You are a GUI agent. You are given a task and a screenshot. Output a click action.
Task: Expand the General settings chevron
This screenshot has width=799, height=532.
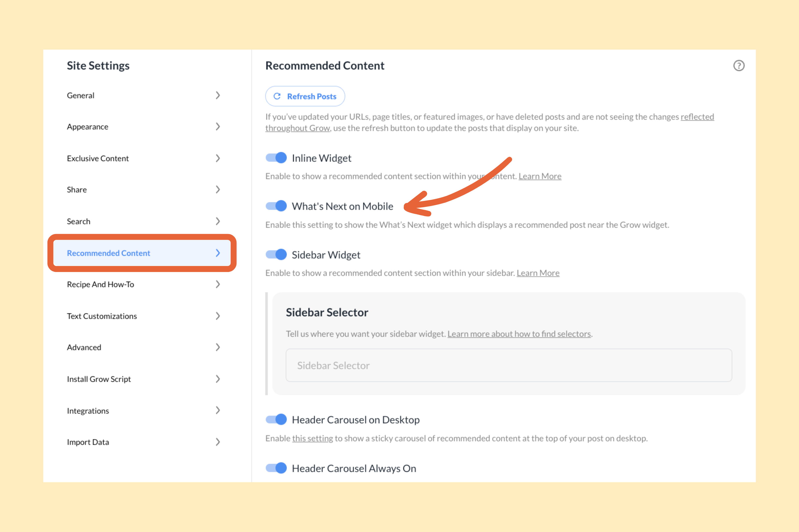[218, 95]
